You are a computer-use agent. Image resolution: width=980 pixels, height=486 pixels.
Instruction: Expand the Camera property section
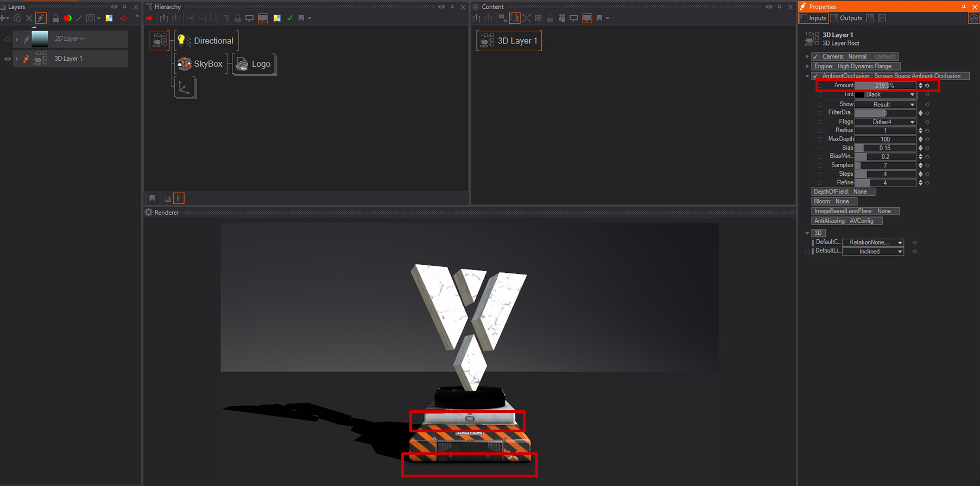(x=807, y=56)
